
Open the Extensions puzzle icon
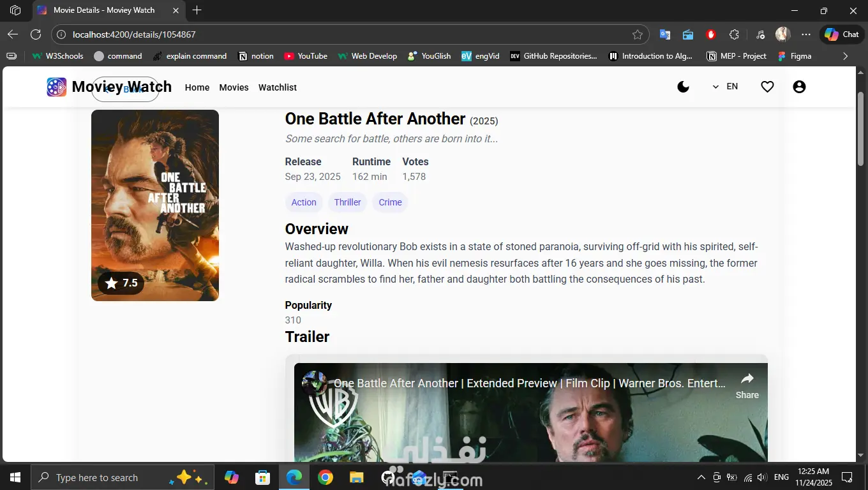734,34
